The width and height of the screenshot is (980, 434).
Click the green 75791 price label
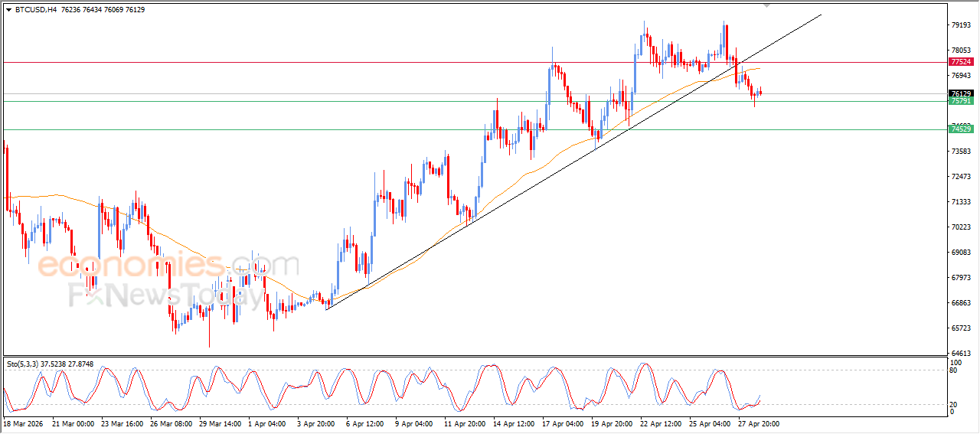[x=960, y=101]
